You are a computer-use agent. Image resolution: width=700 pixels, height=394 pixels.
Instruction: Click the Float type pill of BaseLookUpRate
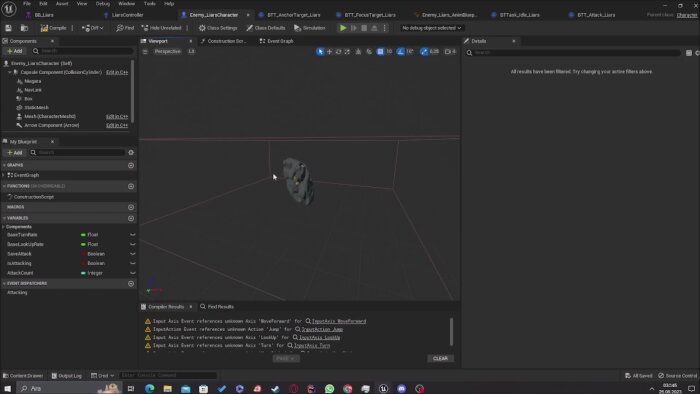tap(89, 244)
